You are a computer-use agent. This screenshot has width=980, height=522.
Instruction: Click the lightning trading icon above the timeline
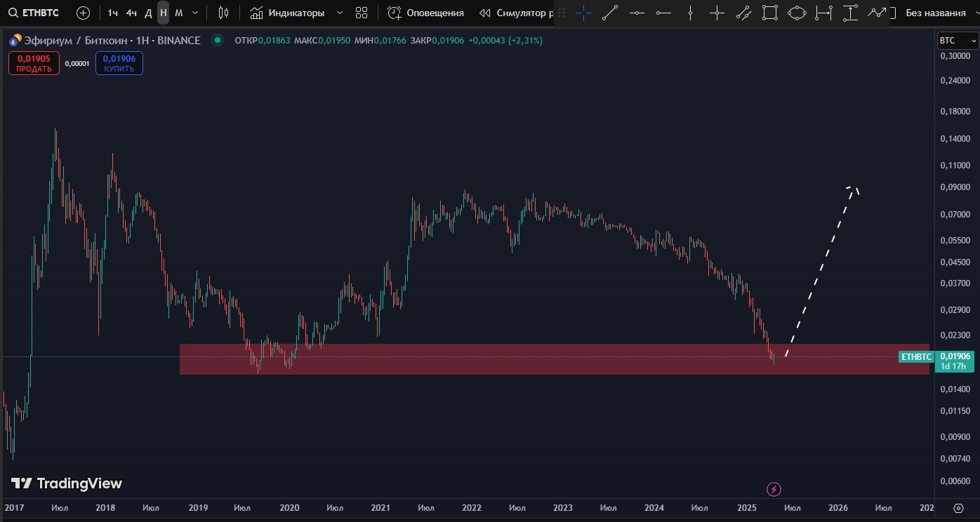pos(774,489)
